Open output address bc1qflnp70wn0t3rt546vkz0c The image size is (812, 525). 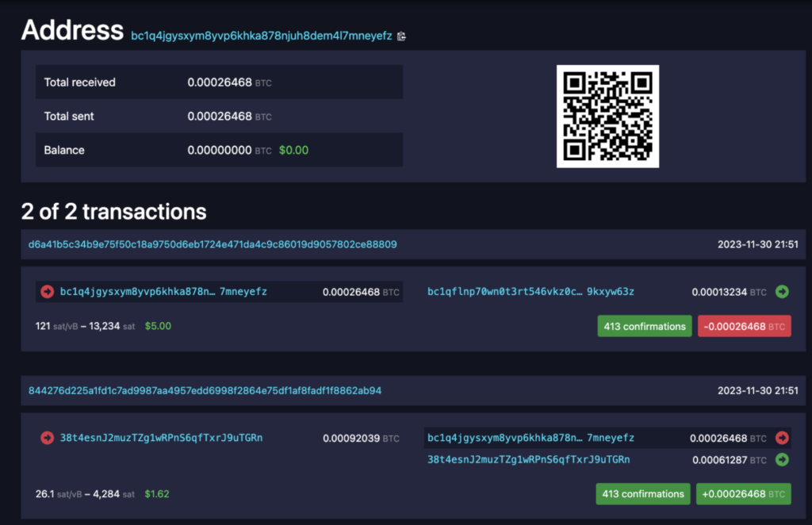point(530,292)
